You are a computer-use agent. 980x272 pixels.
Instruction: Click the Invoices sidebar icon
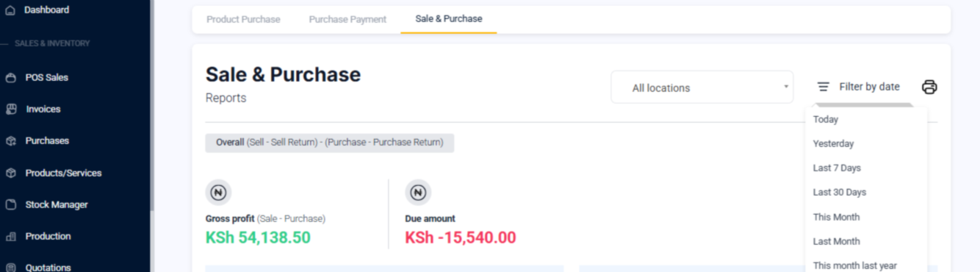tap(10, 109)
